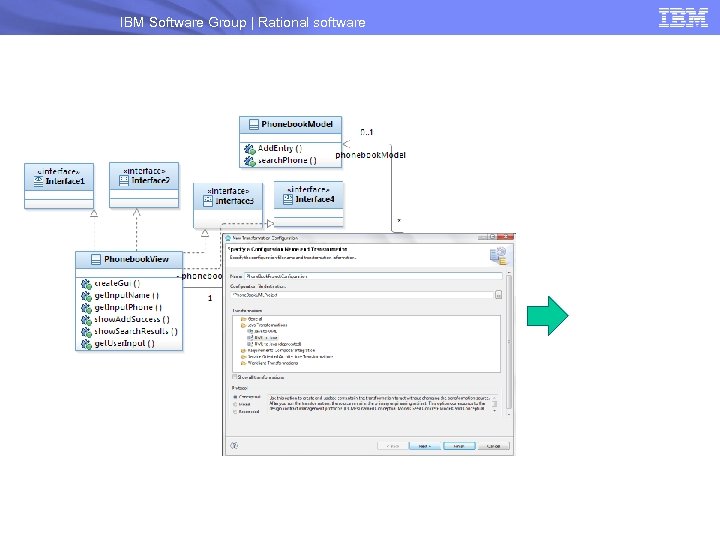
Task: Click the PhonebookView class icon
Action: (x=96, y=259)
